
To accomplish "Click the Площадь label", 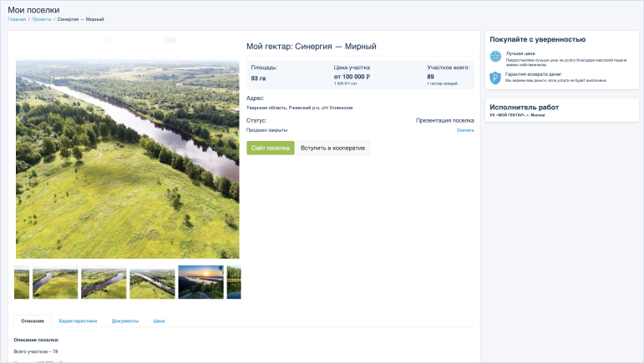I will (264, 68).
